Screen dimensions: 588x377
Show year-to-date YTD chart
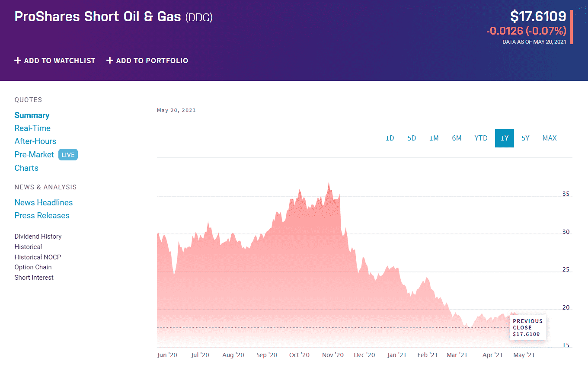481,138
